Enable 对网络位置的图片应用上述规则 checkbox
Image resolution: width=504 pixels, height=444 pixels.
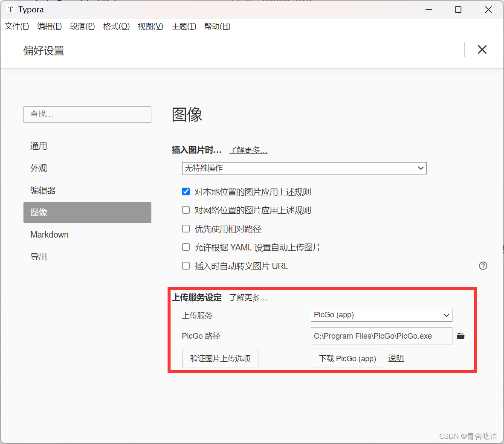tap(186, 210)
